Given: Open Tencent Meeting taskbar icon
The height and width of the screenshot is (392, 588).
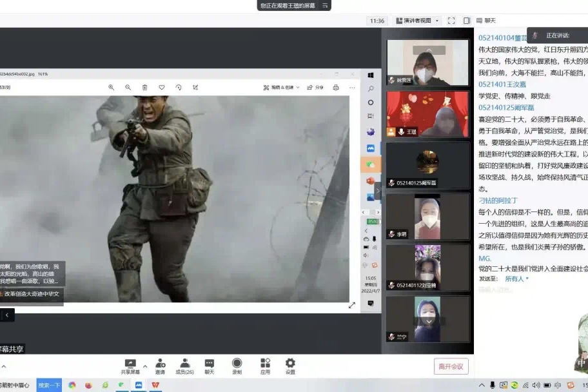Looking at the screenshot, I should (x=139, y=386).
